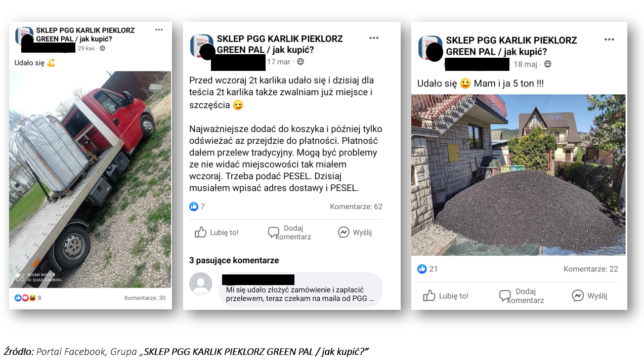Open Komentarze: 22 on right post
This screenshot has width=644, height=360.
(x=591, y=269)
